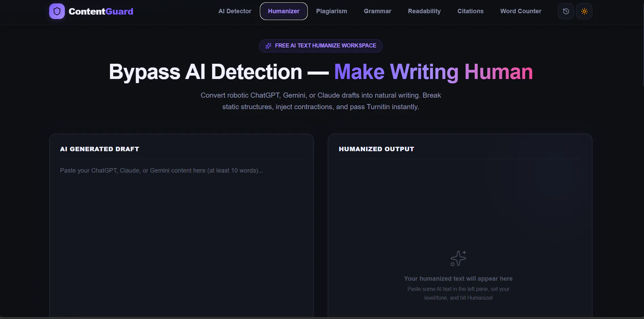
Task: Click the ContentGuard brand name link
Action: click(101, 12)
